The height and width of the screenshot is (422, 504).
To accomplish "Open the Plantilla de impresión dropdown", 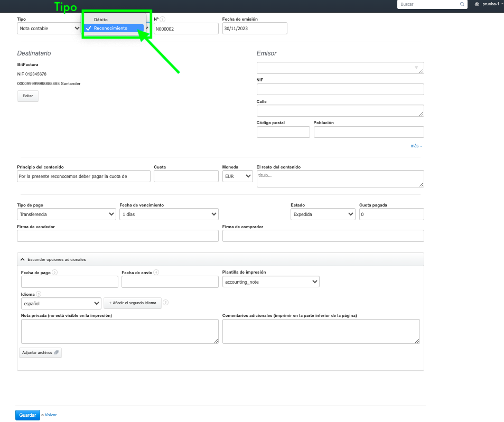I will [x=270, y=282].
